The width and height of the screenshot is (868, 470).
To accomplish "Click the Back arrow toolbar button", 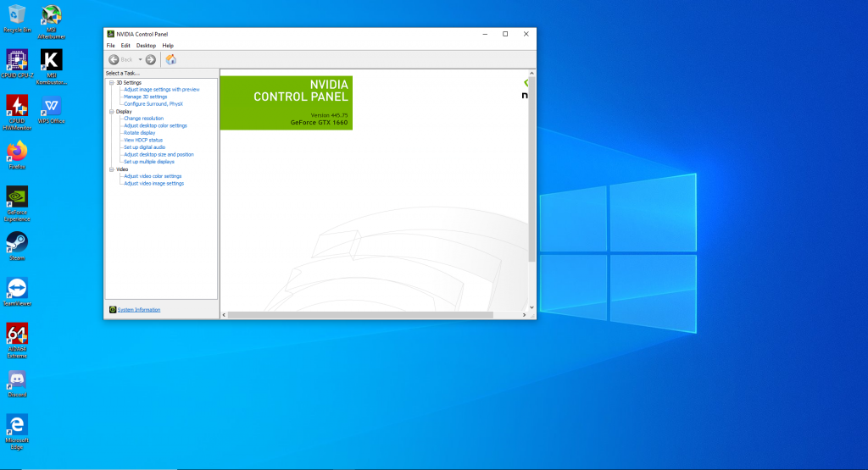I will click(x=114, y=60).
